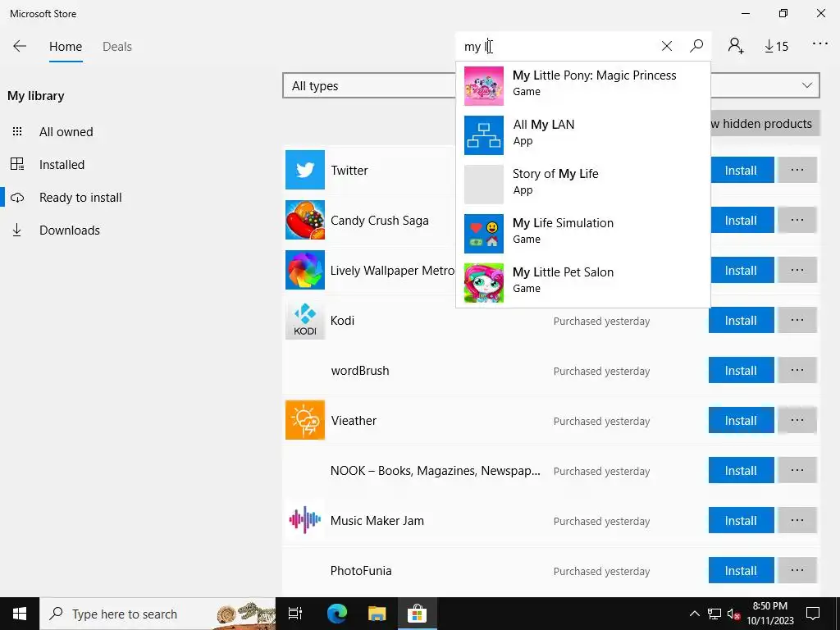Open more options for wordBrush
This screenshot has width=840, height=630.
[797, 370]
